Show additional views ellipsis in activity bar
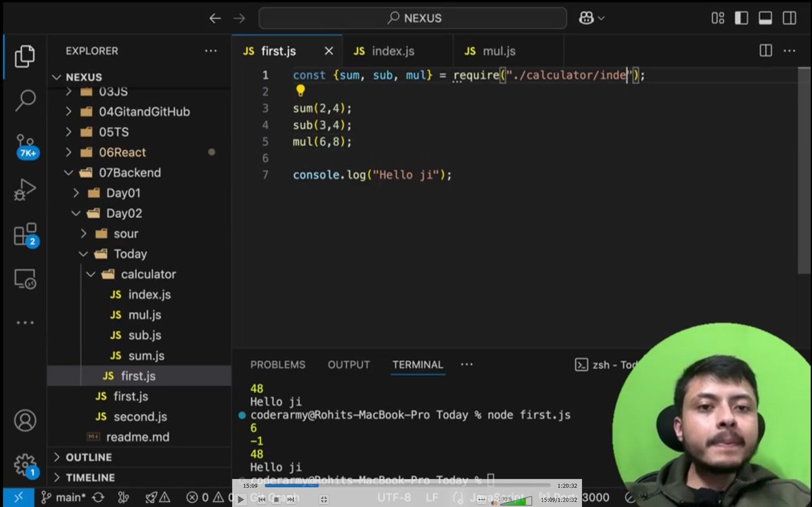Screen dimensions: 812x507 tap(24, 323)
